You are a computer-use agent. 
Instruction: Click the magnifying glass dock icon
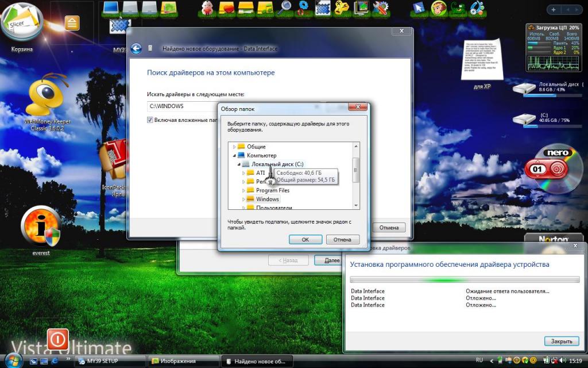[x=284, y=7]
